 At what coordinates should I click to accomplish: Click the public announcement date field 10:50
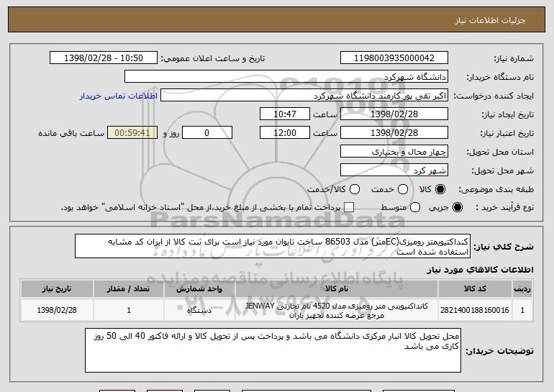[104, 58]
